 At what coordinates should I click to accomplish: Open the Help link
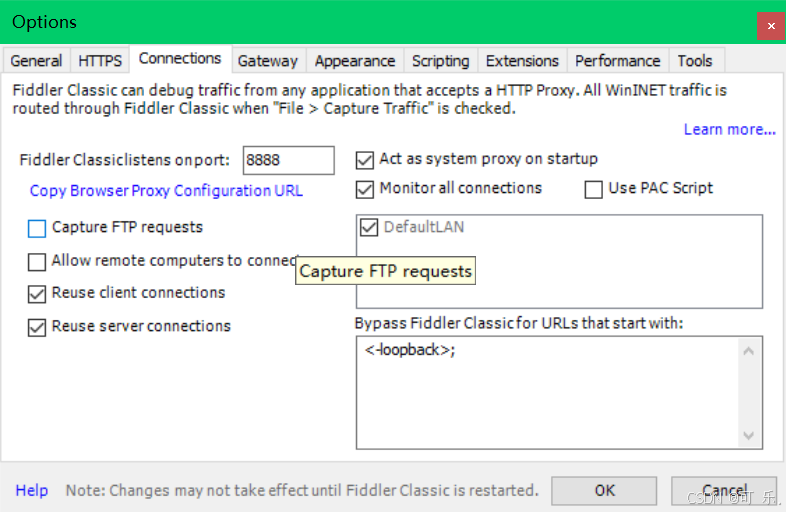pyautogui.click(x=32, y=490)
